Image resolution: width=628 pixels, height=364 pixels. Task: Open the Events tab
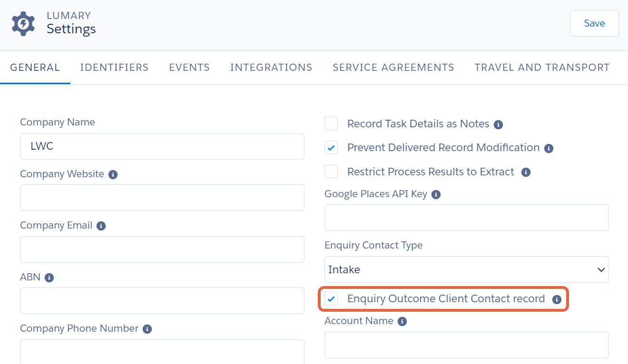pos(189,67)
